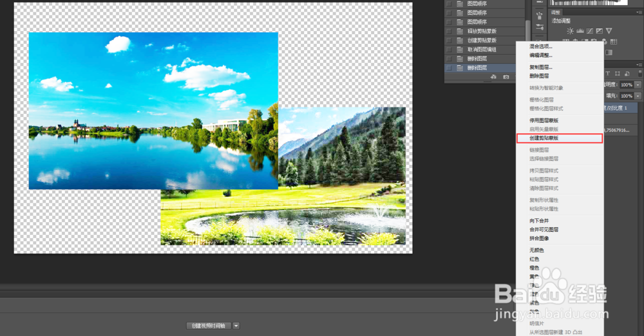
Task: Filter layers by shape layers icon
Action: coord(618,73)
